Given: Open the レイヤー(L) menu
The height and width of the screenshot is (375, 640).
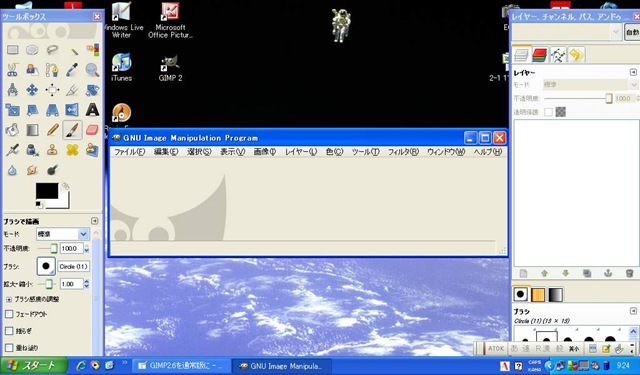Looking at the screenshot, I should 301,152.
